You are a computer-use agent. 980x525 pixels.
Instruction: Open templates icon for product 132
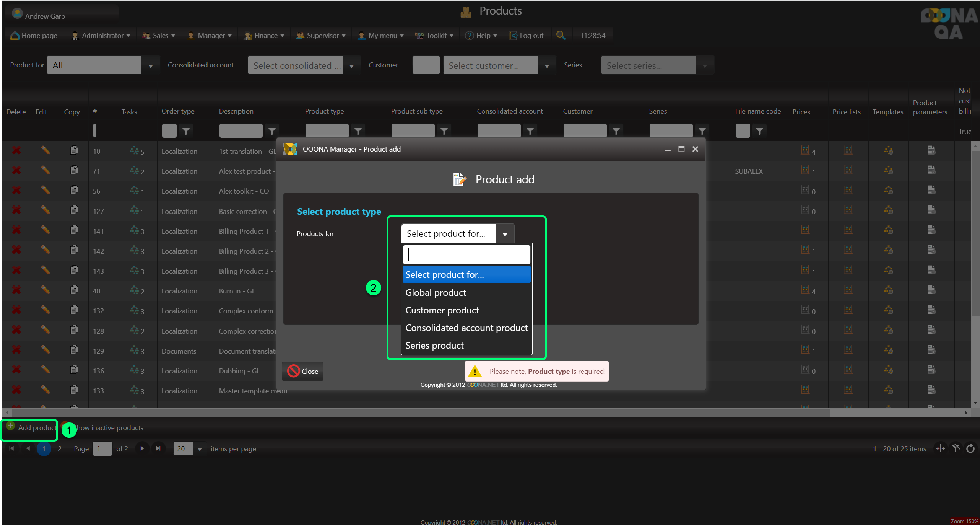point(888,310)
